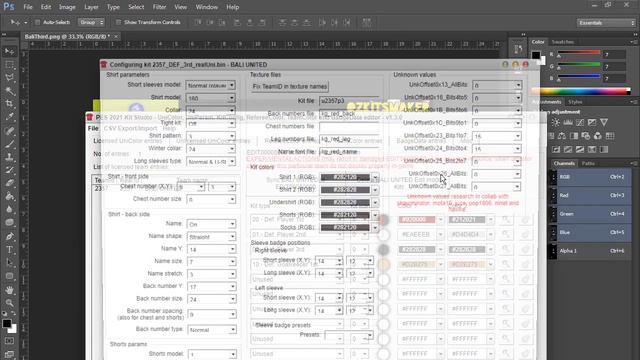Click the Undershirt (RGB) color swatch

[345, 202]
